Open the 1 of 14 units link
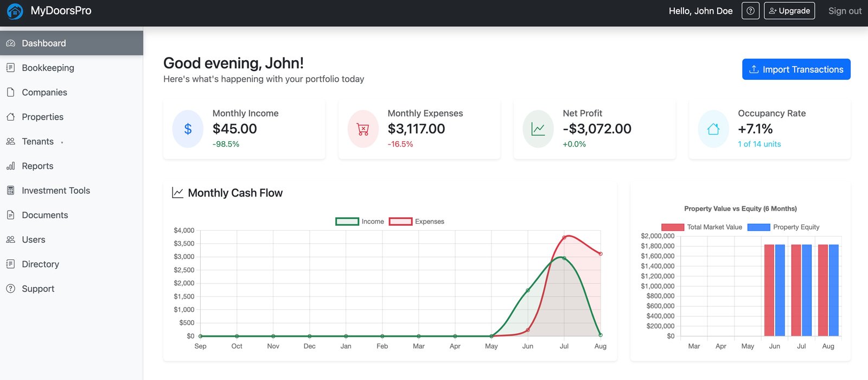The height and width of the screenshot is (380, 868). click(x=759, y=144)
